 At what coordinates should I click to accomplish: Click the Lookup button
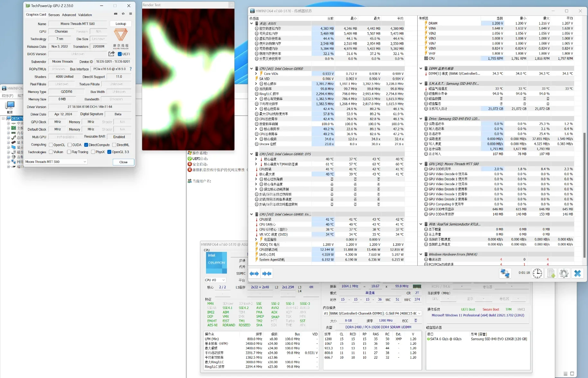(121, 23)
